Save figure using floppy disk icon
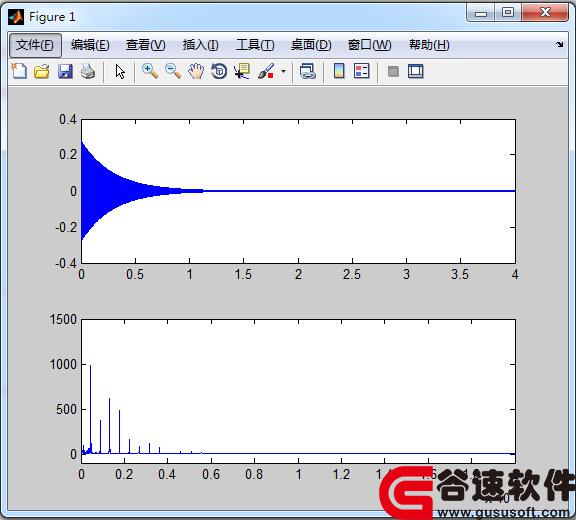 65,71
